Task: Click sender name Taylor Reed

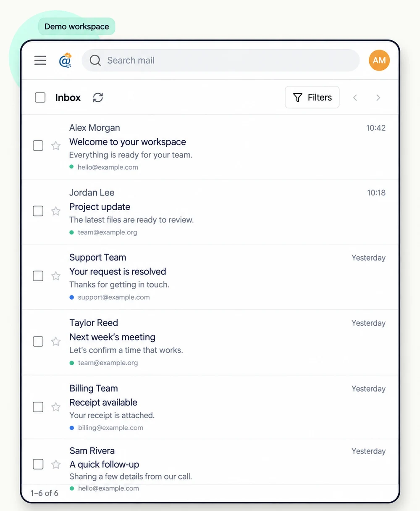Action: 94,323
